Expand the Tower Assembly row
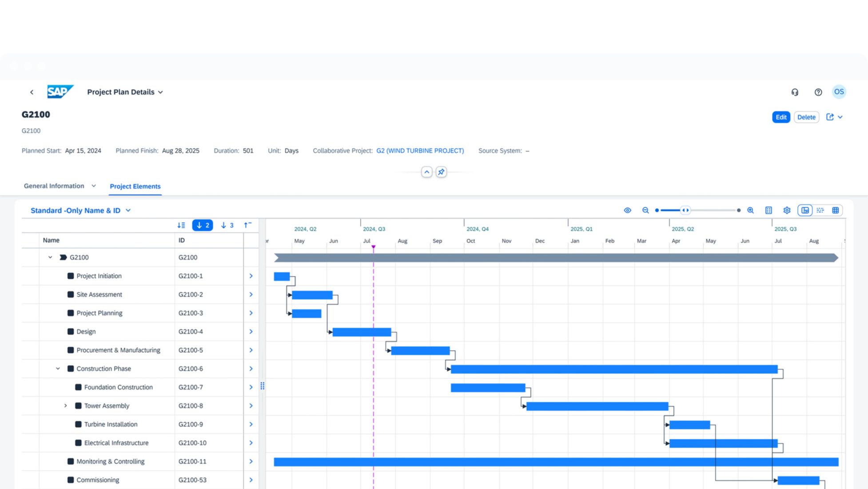Image resolution: width=868 pixels, height=489 pixels. [x=65, y=406]
